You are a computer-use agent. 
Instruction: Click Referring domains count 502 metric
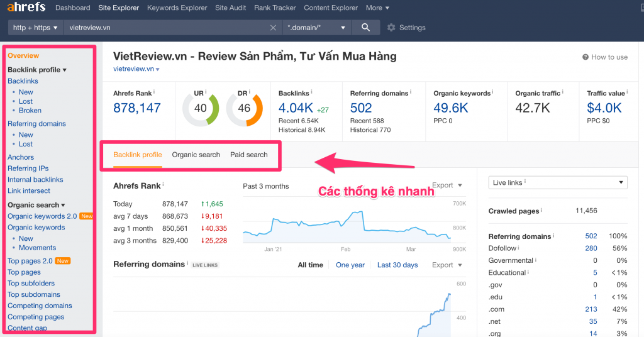[361, 108]
